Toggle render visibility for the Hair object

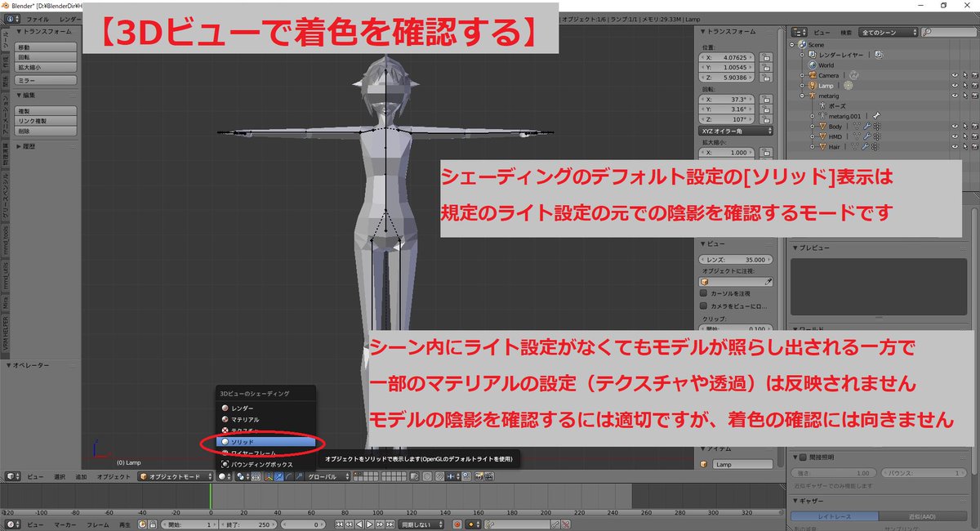click(x=975, y=147)
